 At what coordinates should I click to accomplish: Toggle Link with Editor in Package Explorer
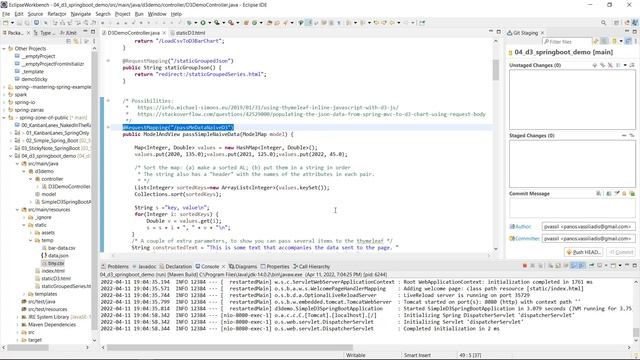tap(76, 41)
